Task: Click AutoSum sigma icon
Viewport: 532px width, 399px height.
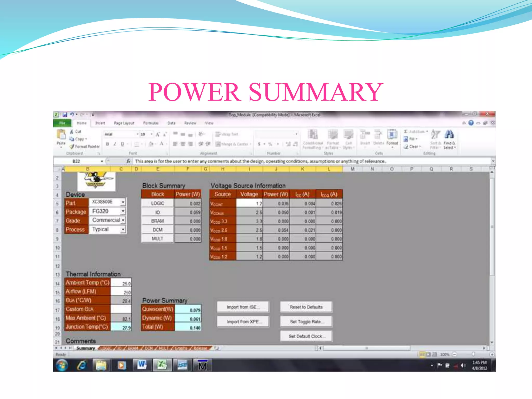Action: tap(406, 132)
